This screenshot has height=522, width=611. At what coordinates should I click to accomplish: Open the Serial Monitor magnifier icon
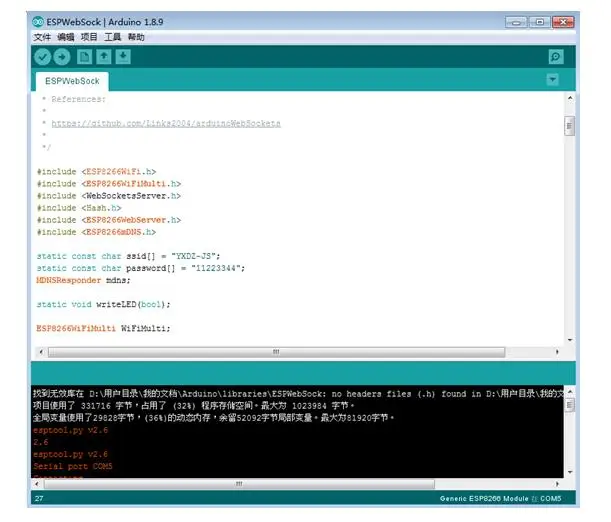click(x=556, y=57)
